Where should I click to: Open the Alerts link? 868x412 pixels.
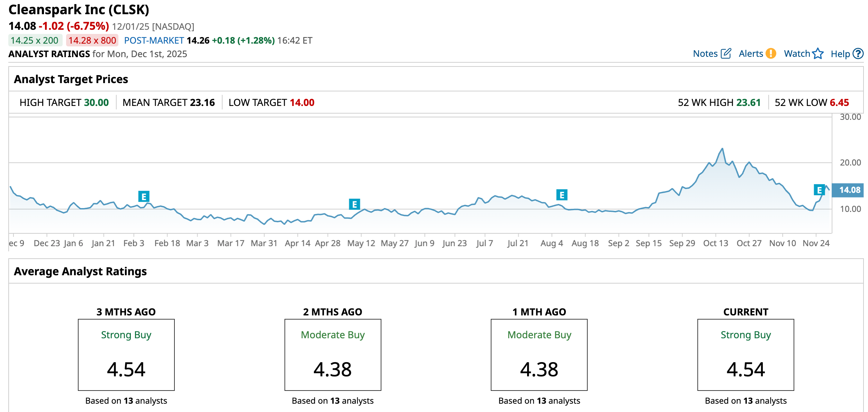click(750, 54)
